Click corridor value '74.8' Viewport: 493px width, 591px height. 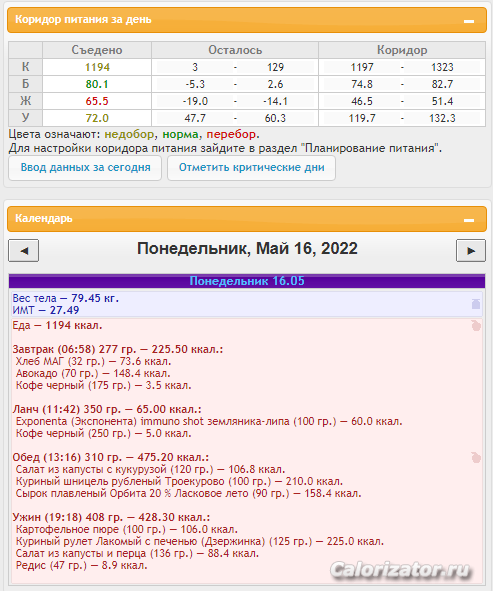(x=362, y=84)
